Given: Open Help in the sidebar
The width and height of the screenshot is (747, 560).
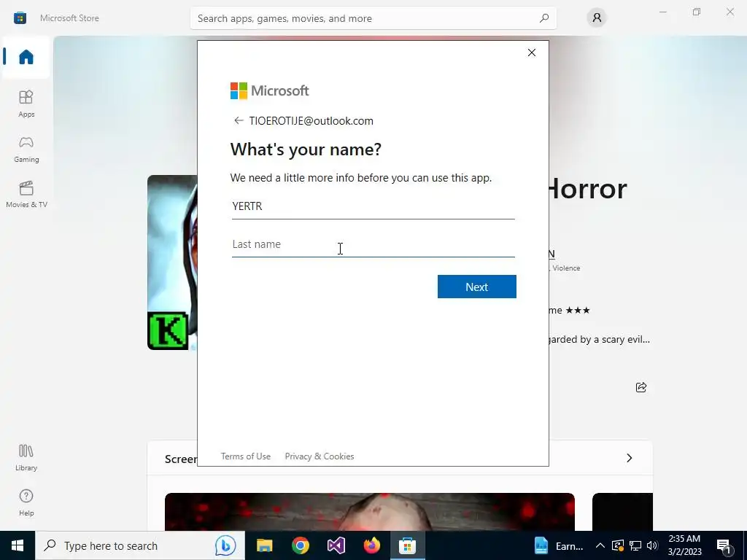Looking at the screenshot, I should point(26,502).
